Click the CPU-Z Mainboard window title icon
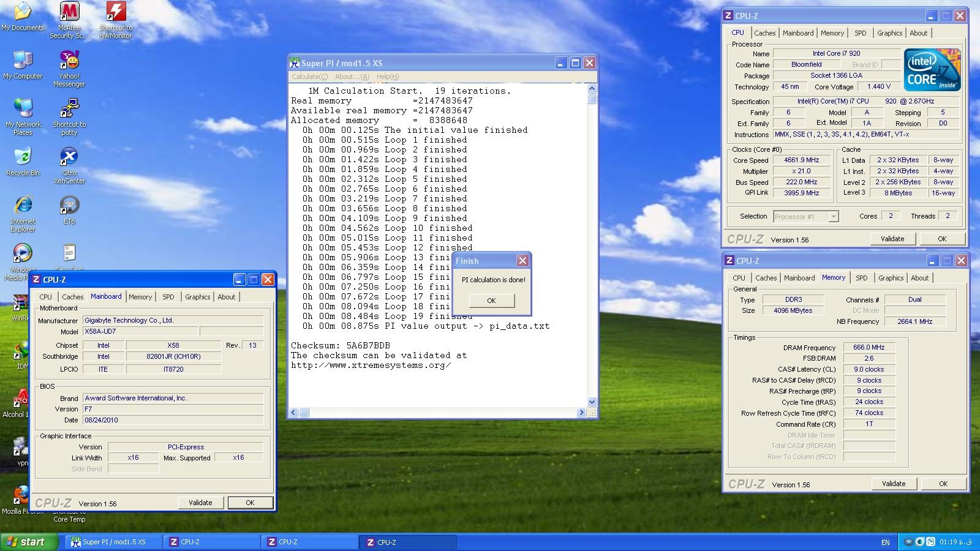The height and width of the screenshot is (551, 980). pyautogui.click(x=36, y=280)
